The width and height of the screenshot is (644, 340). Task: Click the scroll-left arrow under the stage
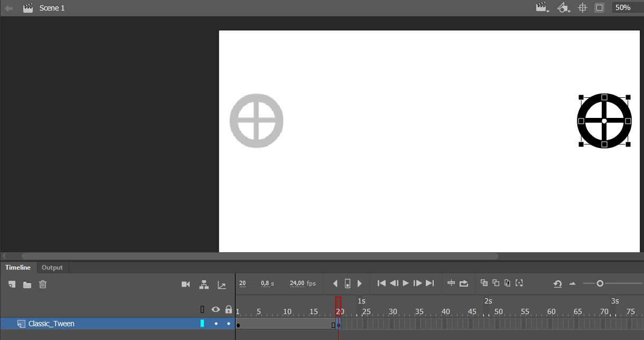[x=4, y=256]
